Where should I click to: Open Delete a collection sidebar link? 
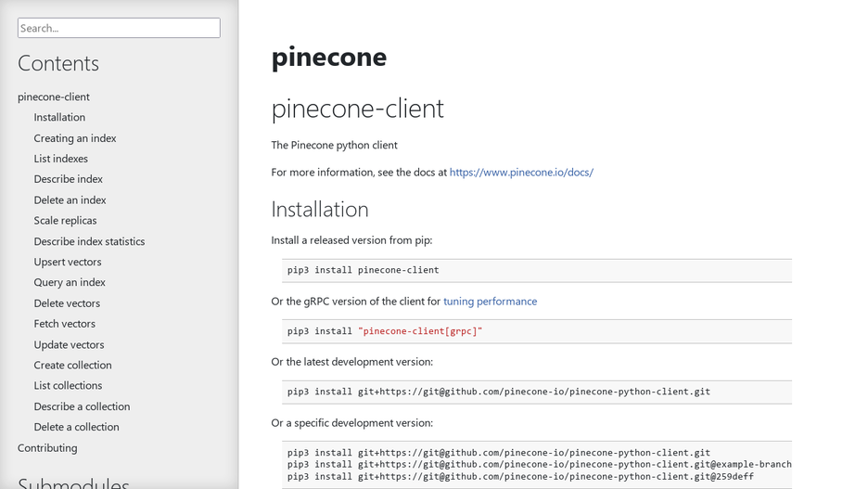coord(76,427)
